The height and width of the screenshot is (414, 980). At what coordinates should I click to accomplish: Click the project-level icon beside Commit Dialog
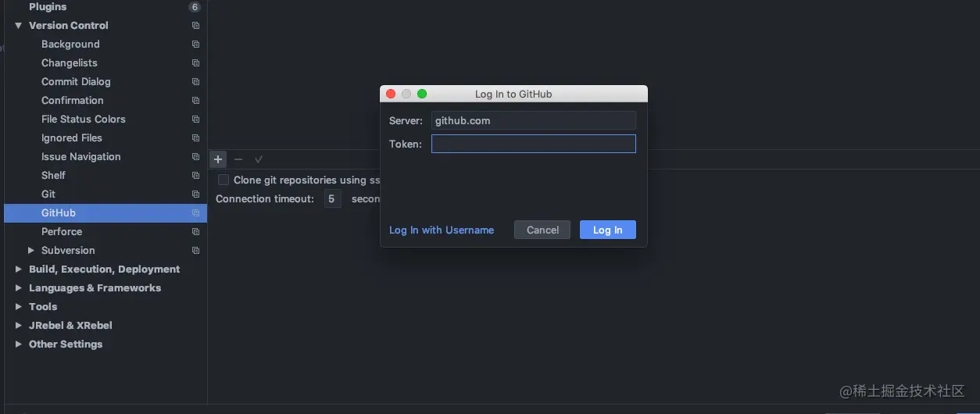pyautogui.click(x=195, y=82)
